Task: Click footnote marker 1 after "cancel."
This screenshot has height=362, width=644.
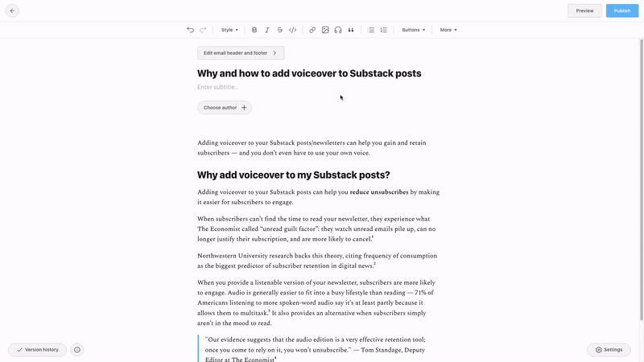Action: coord(373,237)
